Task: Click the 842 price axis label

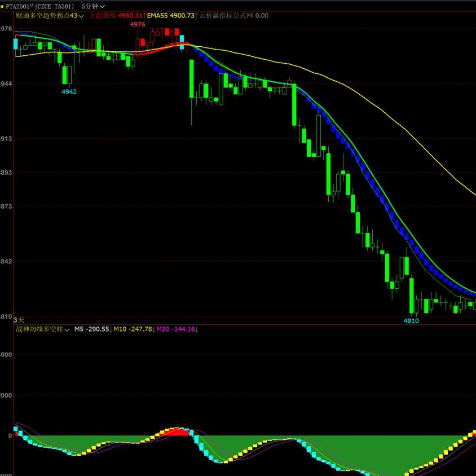Action: point(6,261)
